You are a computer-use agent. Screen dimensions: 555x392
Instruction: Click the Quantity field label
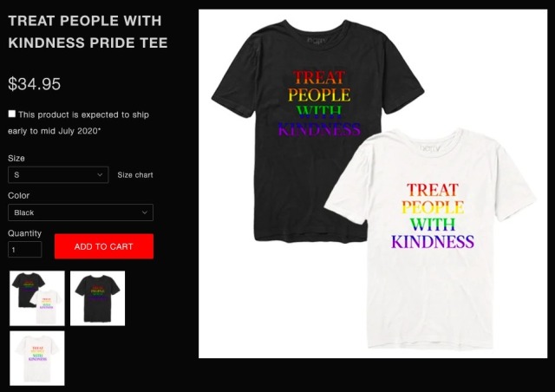[24, 233]
